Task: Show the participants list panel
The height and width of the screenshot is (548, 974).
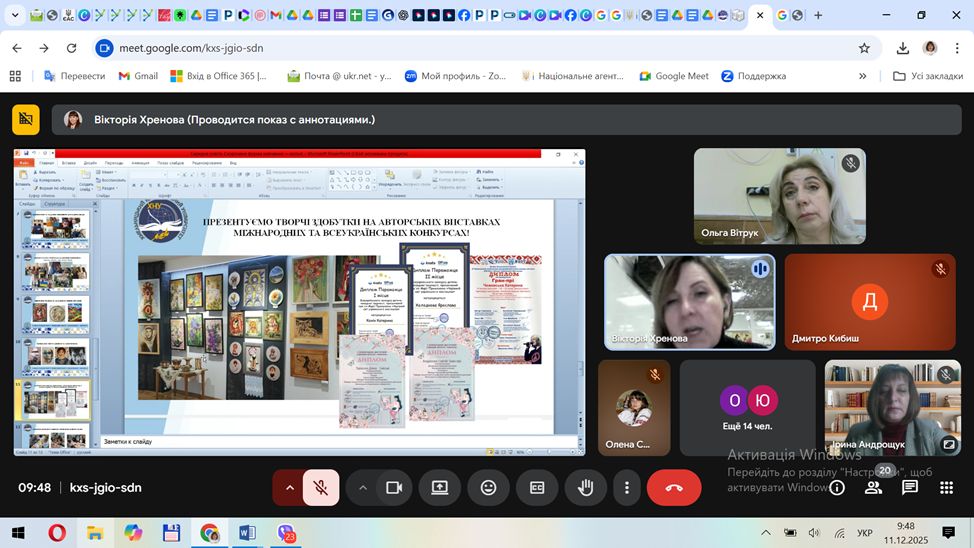Action: click(x=873, y=488)
